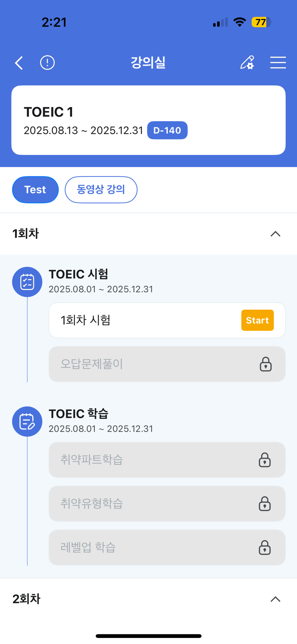The width and height of the screenshot is (297, 644).
Task: Select the TOEIC 1 course card
Action: pyautogui.click(x=148, y=120)
